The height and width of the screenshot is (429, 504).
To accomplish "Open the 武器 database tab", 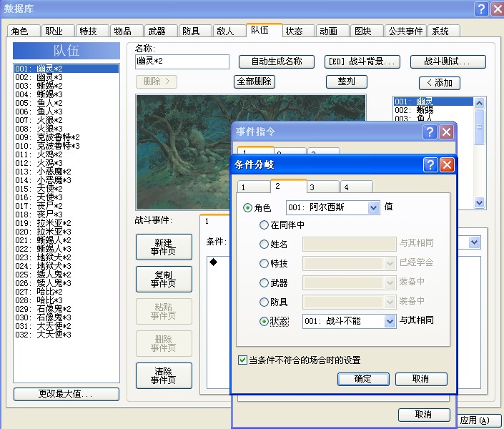I will pyautogui.click(x=161, y=31).
